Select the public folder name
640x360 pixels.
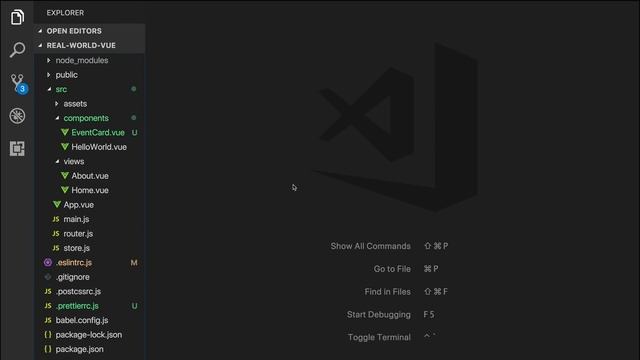(67, 75)
